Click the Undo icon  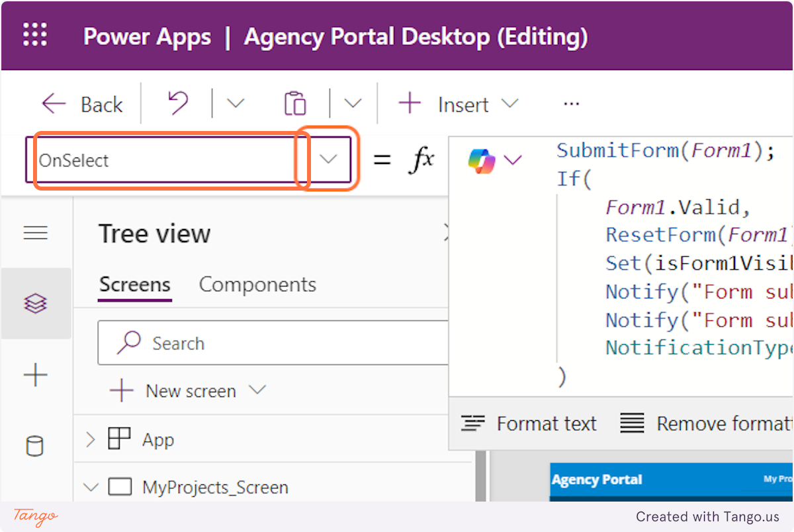point(177,103)
